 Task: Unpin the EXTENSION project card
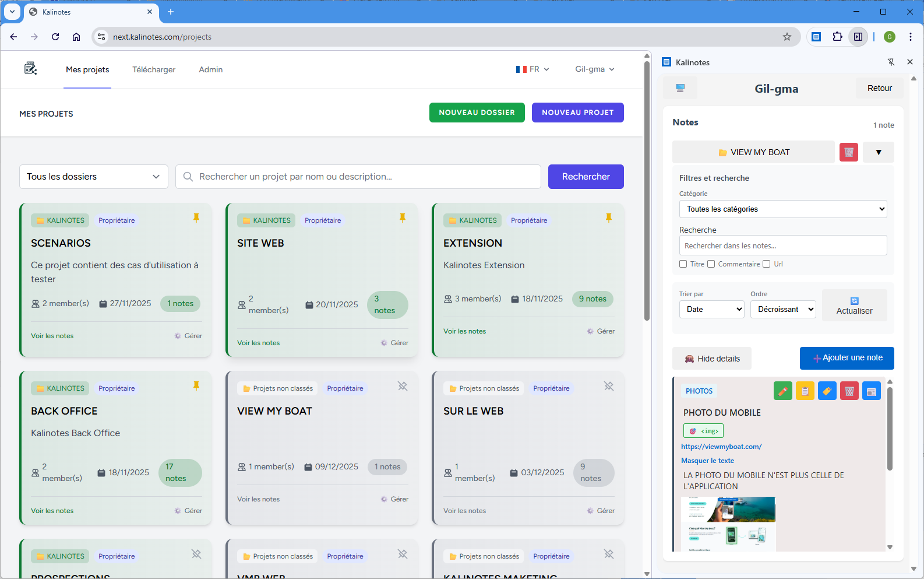(609, 218)
